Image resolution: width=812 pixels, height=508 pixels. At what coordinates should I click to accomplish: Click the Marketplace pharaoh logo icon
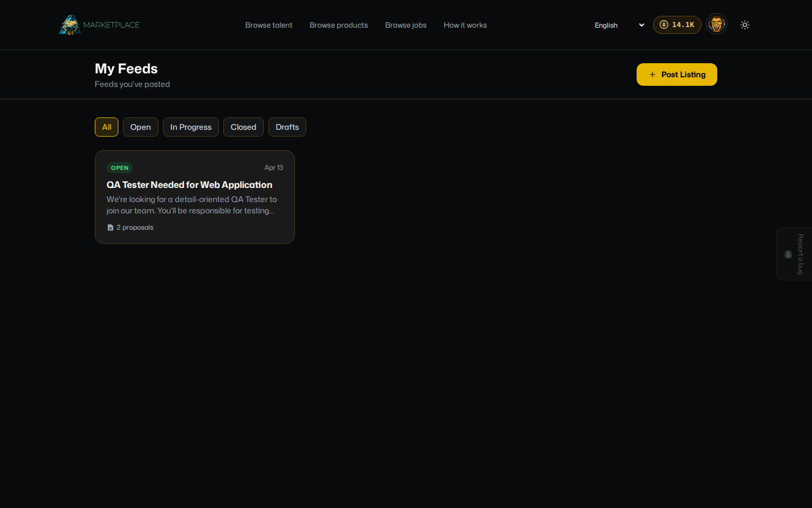tap(70, 25)
